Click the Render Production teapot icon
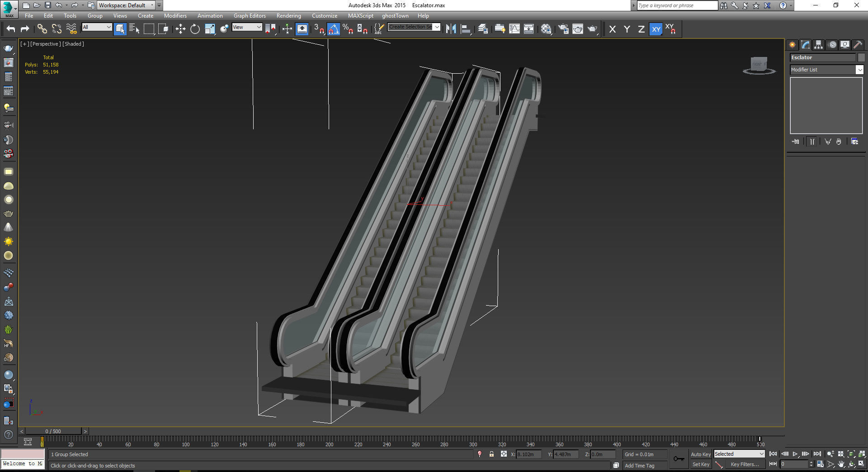Viewport: 868px width, 472px height. [592, 29]
